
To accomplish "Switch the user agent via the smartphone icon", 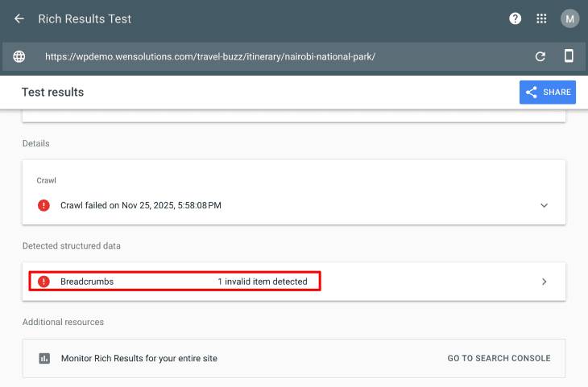I will click(569, 56).
